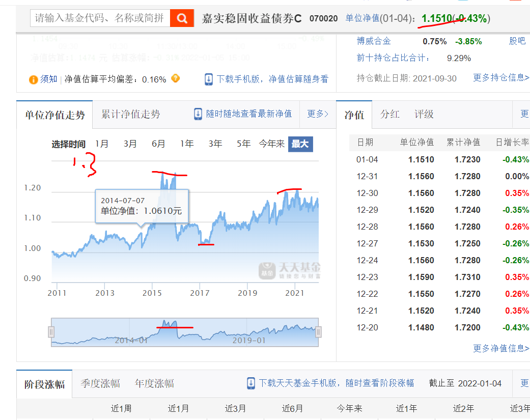This screenshot has width=530, height=420.
Task: Set chart range to 6月
Action: pyautogui.click(x=158, y=144)
